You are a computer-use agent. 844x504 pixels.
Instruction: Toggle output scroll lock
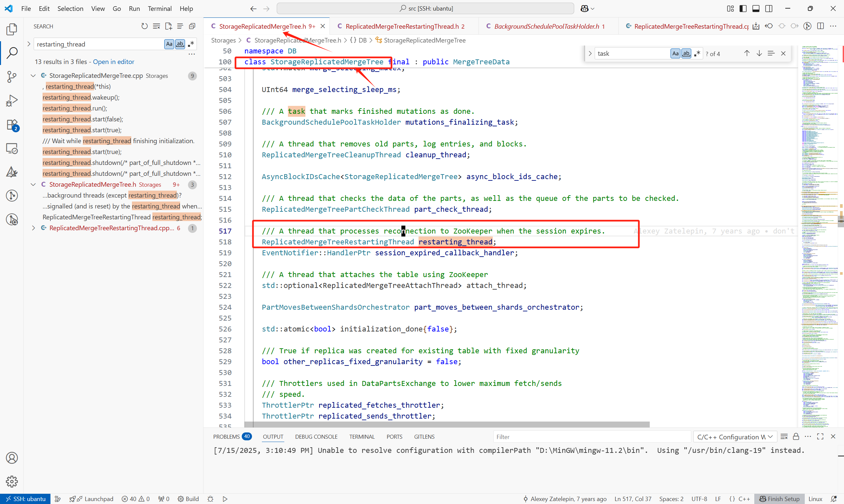click(796, 436)
